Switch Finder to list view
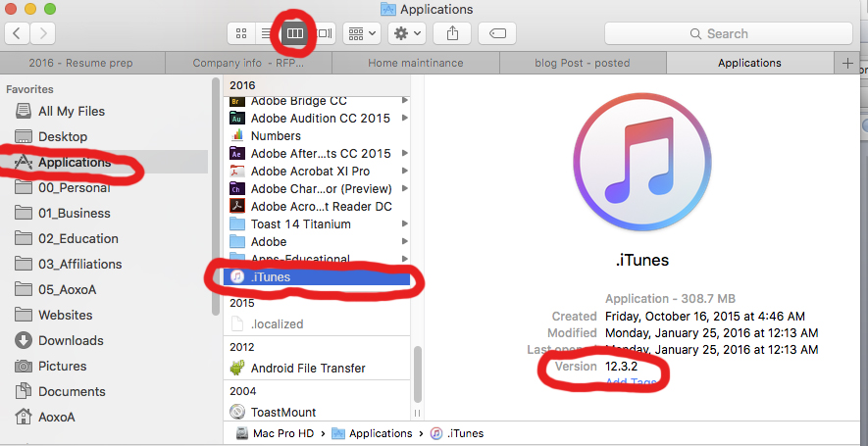This screenshot has height=446, width=868. point(266,33)
